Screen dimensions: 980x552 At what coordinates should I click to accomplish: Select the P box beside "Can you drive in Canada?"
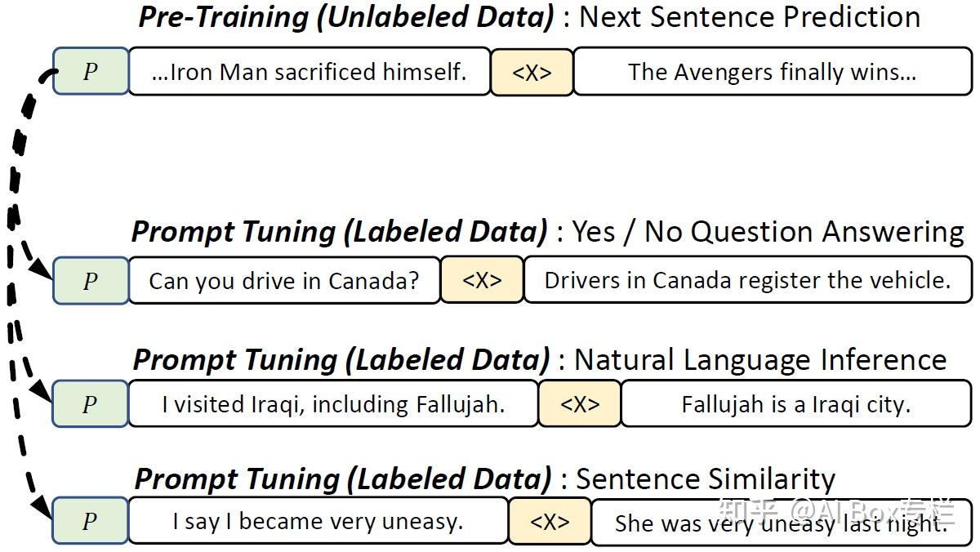91,281
